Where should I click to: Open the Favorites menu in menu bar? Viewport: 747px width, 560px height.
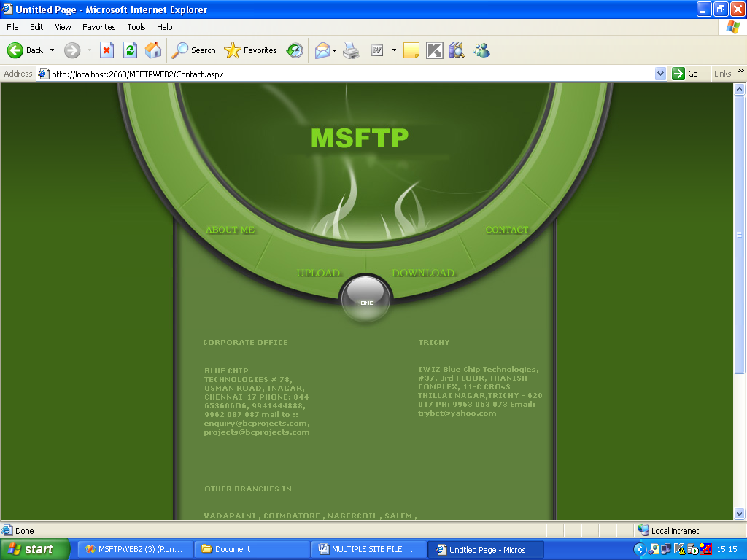[x=98, y=27]
